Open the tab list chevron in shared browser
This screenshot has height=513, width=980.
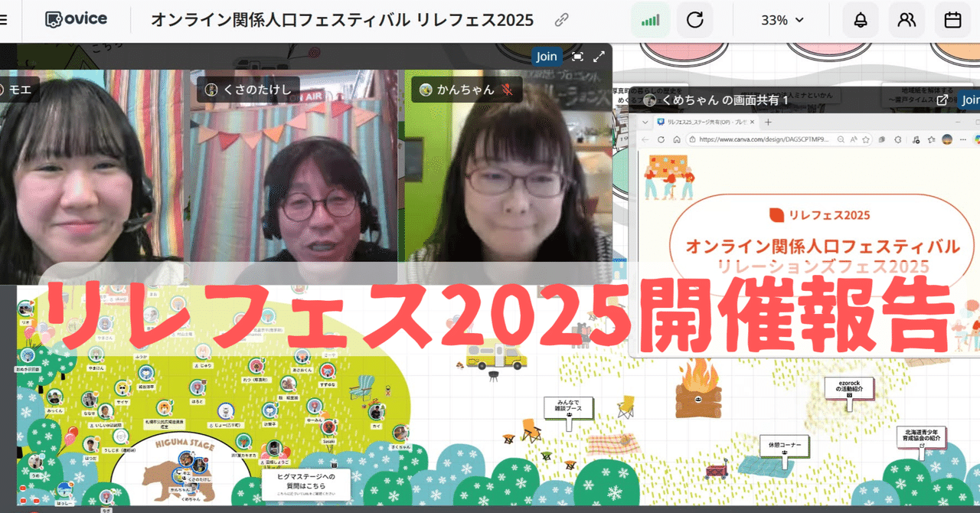pyautogui.click(x=645, y=123)
